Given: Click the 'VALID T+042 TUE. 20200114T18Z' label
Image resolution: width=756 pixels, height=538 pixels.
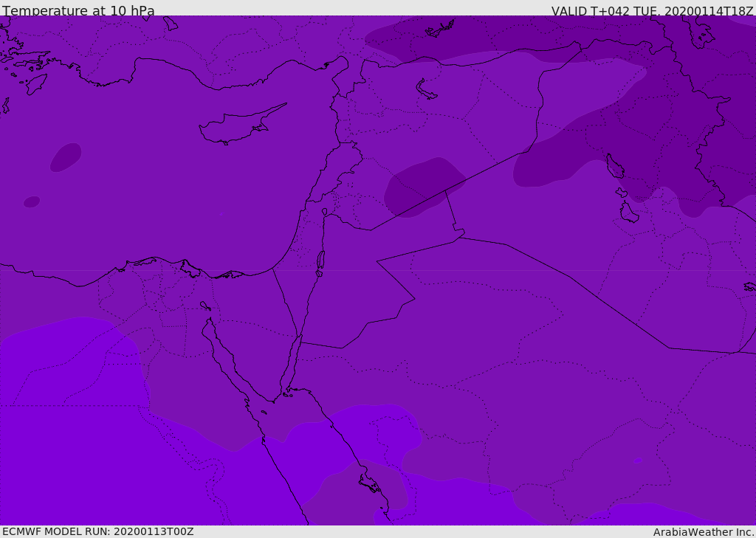Looking at the screenshot, I should click(653, 10).
